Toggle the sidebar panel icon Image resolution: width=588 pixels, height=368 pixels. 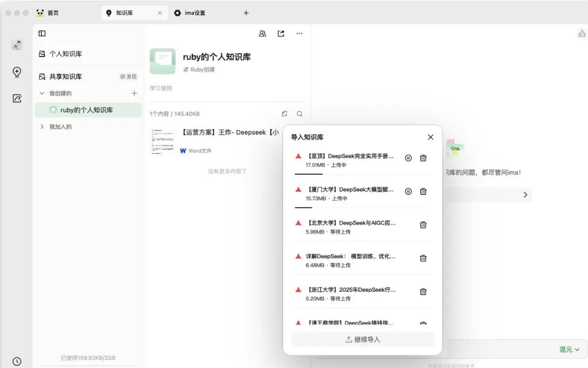pos(42,33)
